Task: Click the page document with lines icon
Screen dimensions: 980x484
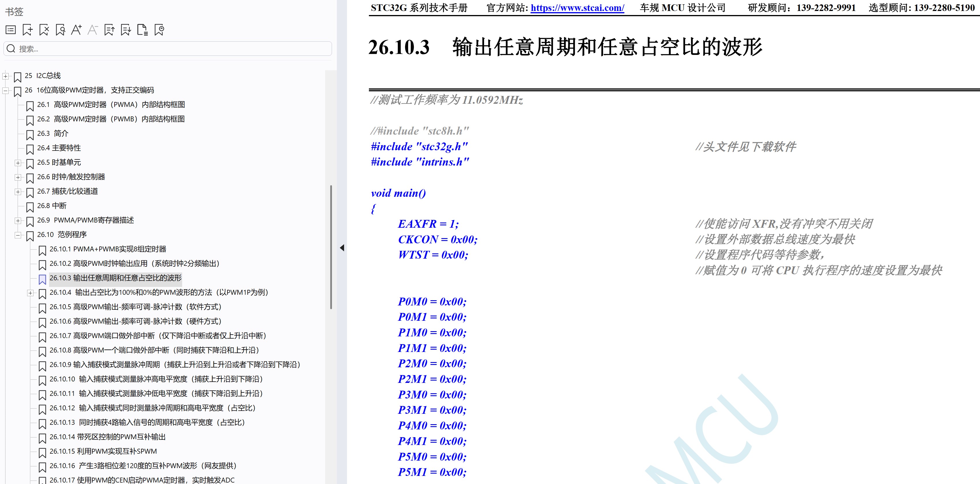Action: tap(142, 30)
